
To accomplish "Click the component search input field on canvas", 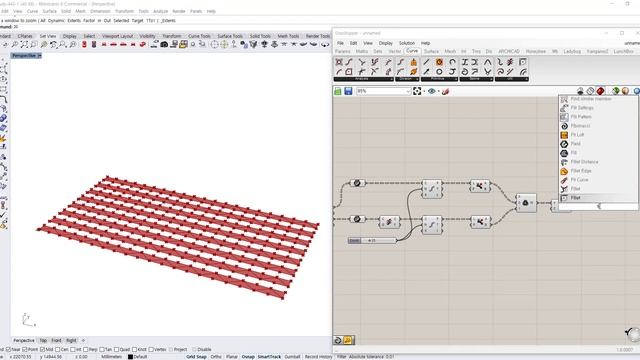I will pos(598,207).
